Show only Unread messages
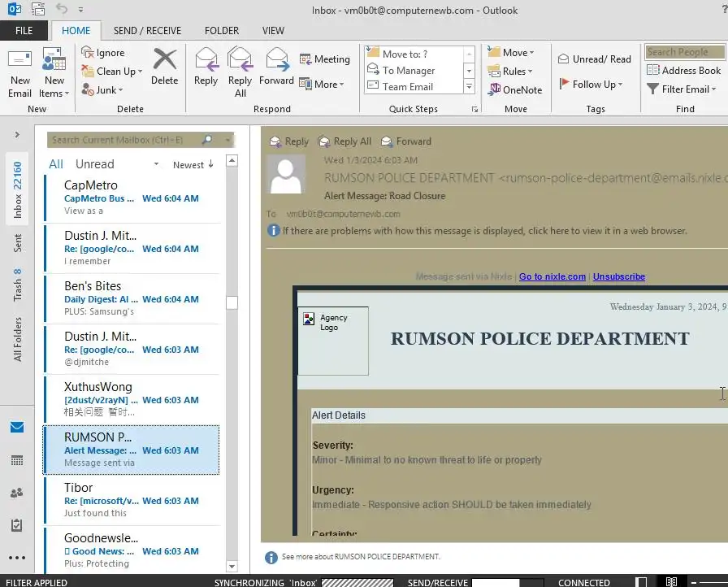The height and width of the screenshot is (587, 728). click(95, 164)
